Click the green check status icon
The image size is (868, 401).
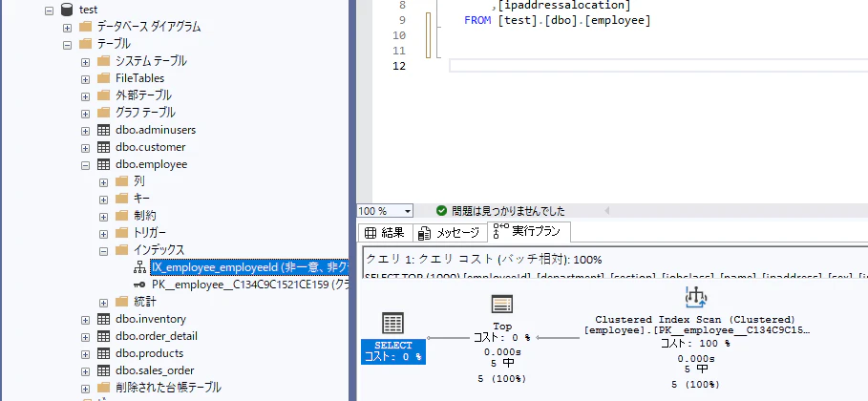pyautogui.click(x=441, y=211)
